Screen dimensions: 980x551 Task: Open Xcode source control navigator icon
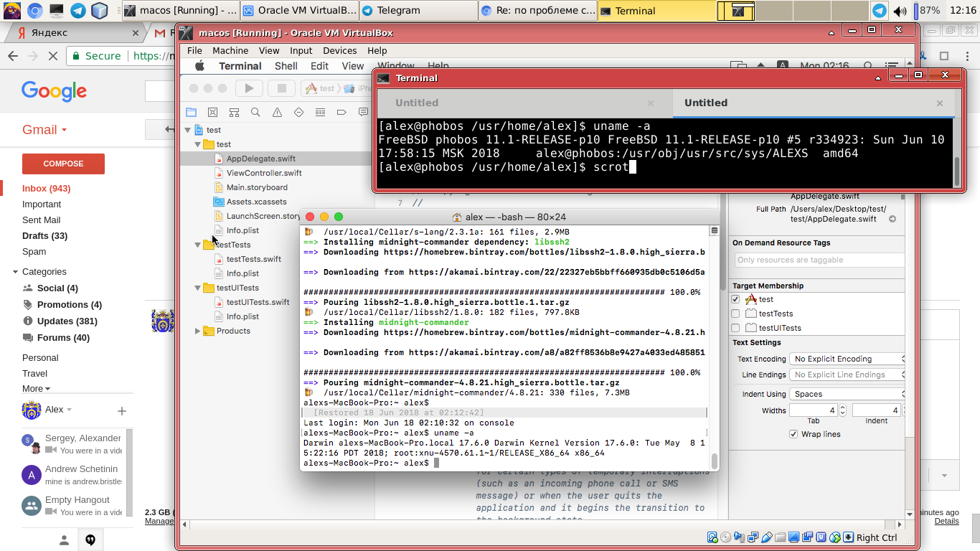click(x=212, y=113)
